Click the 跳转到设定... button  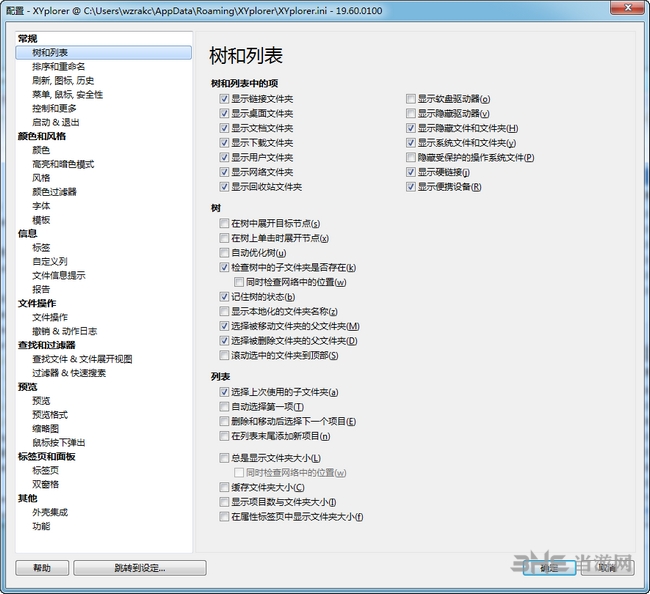coord(140,568)
